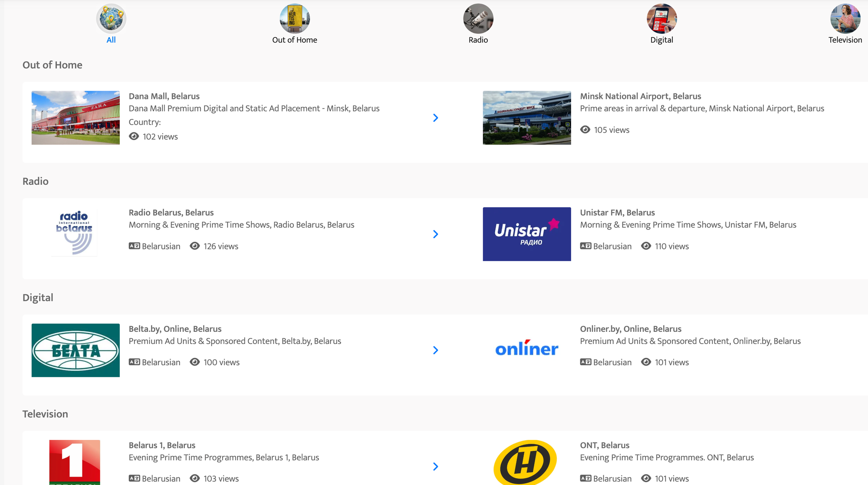Open the Out of Home billboard icon

point(295,19)
